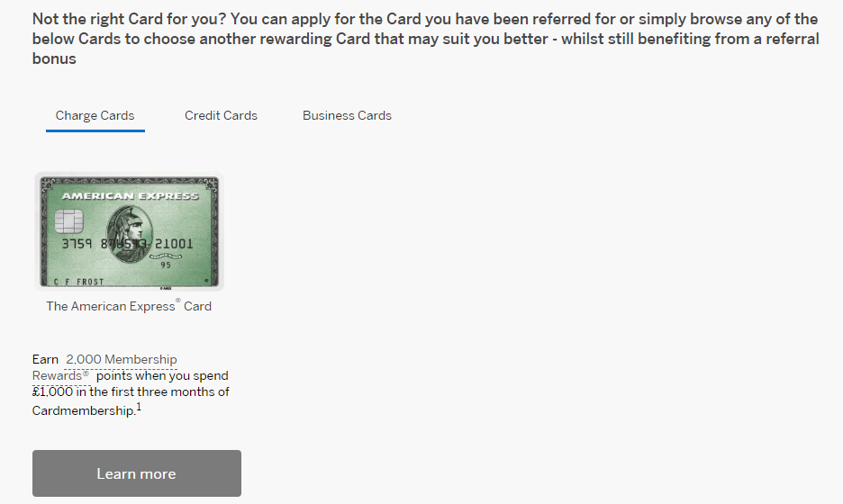Click the card number 3759 on card
This screenshot has width=843, height=504.
pos(75,244)
